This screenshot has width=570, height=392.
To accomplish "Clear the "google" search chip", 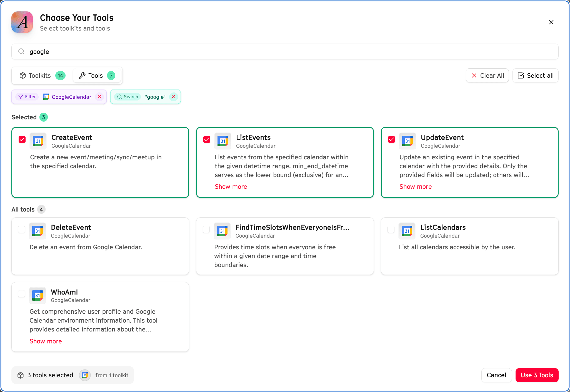I will click(173, 97).
